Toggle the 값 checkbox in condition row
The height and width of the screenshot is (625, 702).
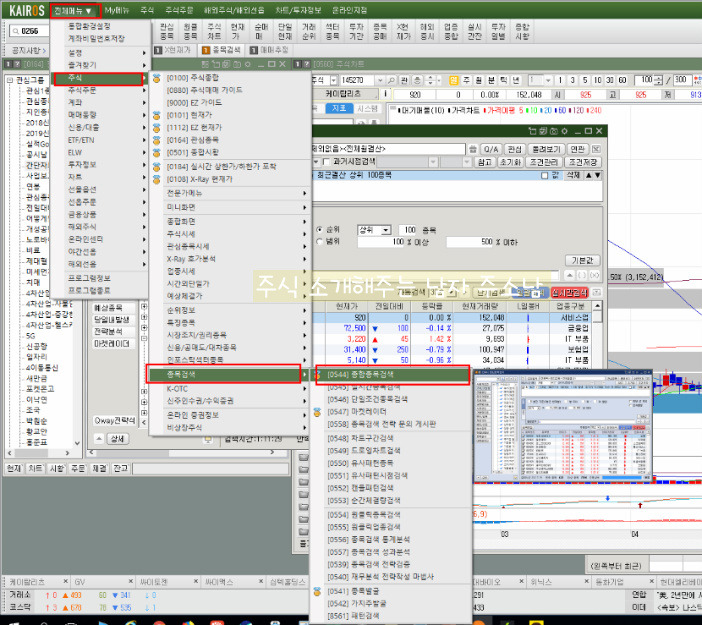click(x=544, y=176)
